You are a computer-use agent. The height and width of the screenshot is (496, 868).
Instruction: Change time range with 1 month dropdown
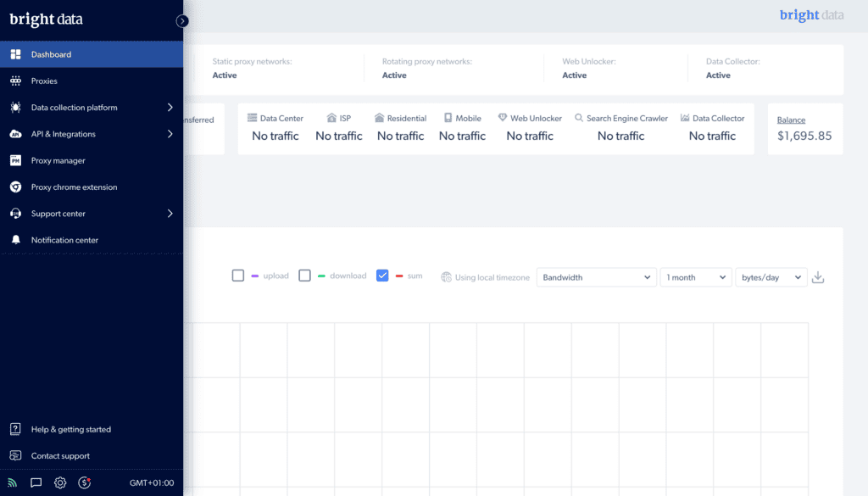[x=695, y=276]
